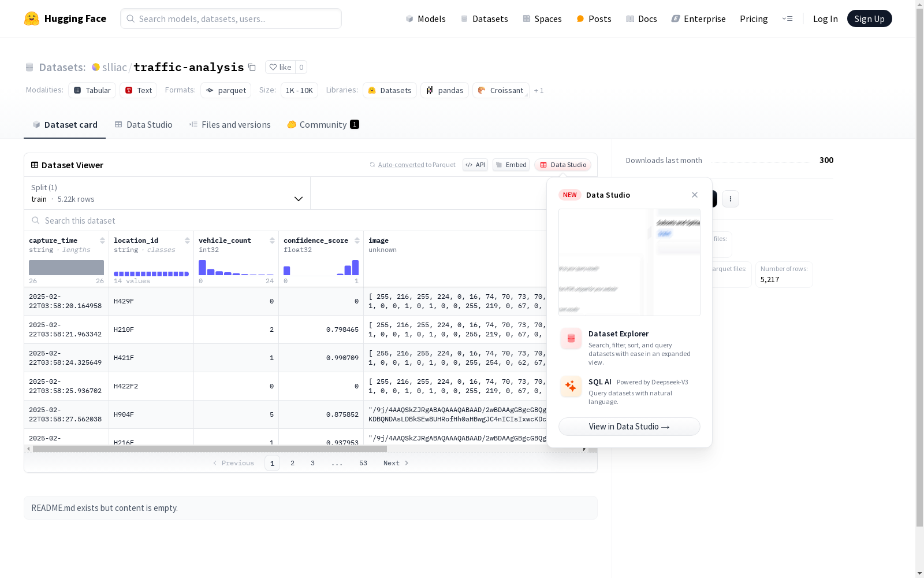The height and width of the screenshot is (578, 924).
Task: Click Previous page button
Action: [x=233, y=463]
